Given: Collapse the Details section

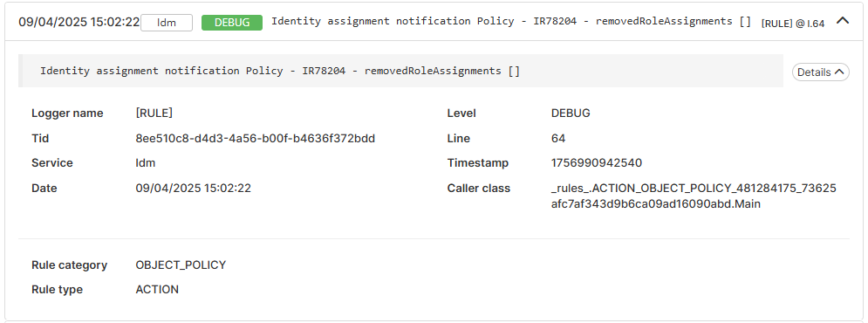Looking at the screenshot, I should (820, 72).
